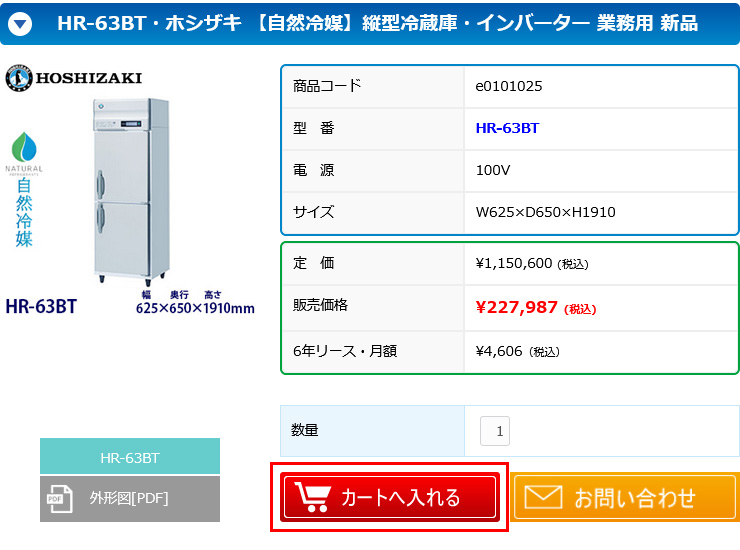Click the vertical 自然冷媒 text
The height and width of the screenshot is (550, 740).
pos(24,213)
